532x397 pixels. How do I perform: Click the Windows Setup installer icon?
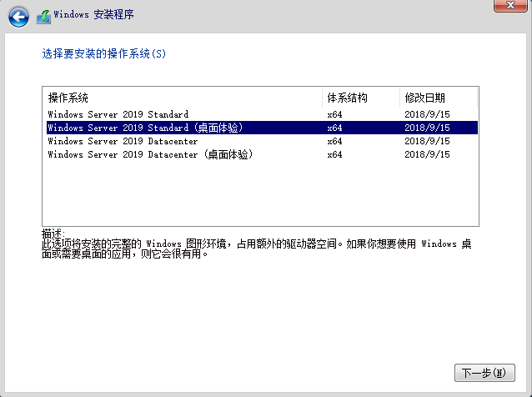coord(43,17)
